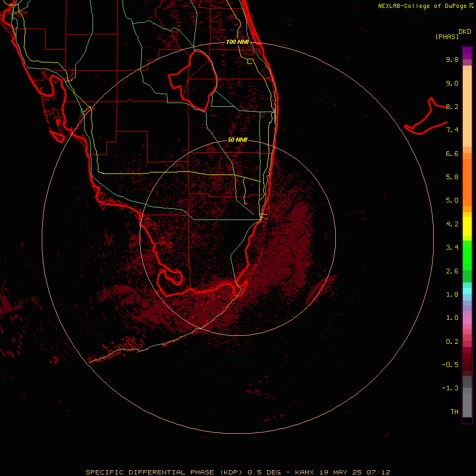Pick the yellow band of the color bar

(467, 226)
